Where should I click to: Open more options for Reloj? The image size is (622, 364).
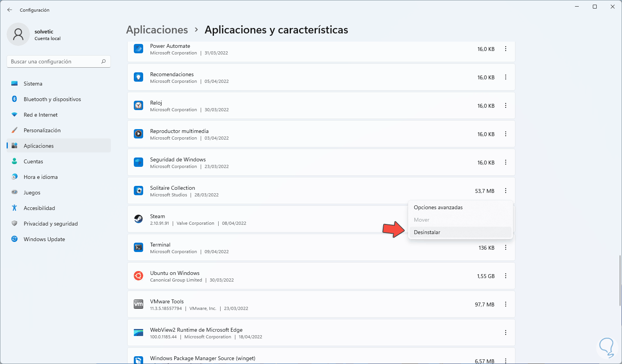click(506, 105)
